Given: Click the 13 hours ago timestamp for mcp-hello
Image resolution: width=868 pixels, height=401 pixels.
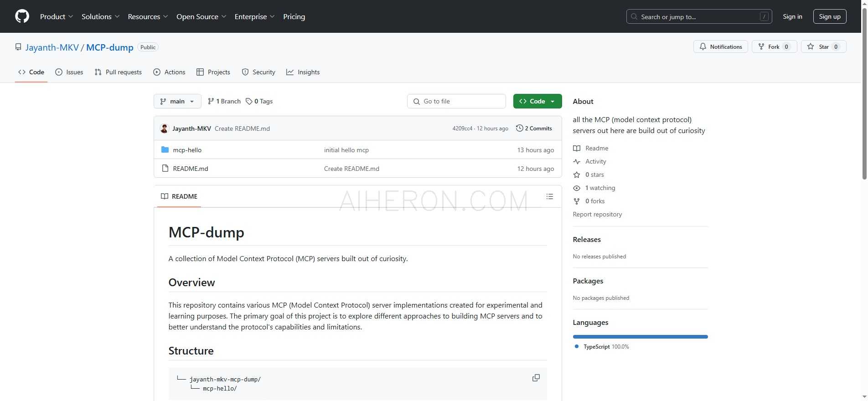Looking at the screenshot, I should click(536, 150).
